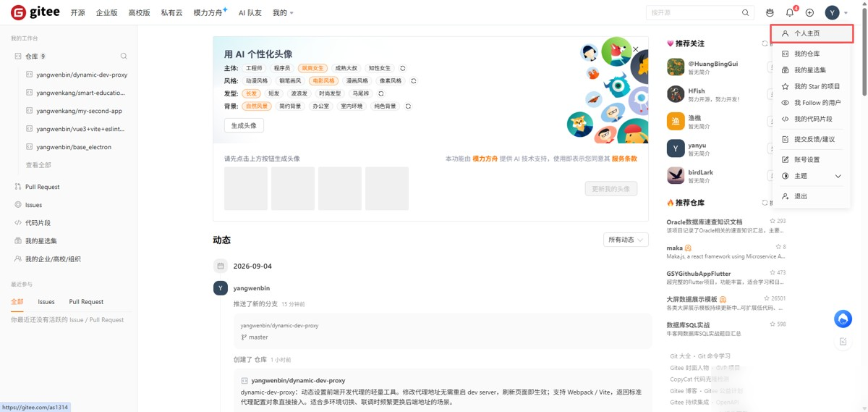Open 账号设置 menu entry

(x=811, y=159)
